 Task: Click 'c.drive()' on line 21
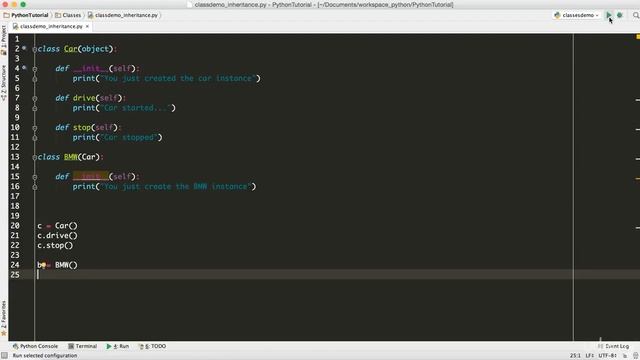57,236
